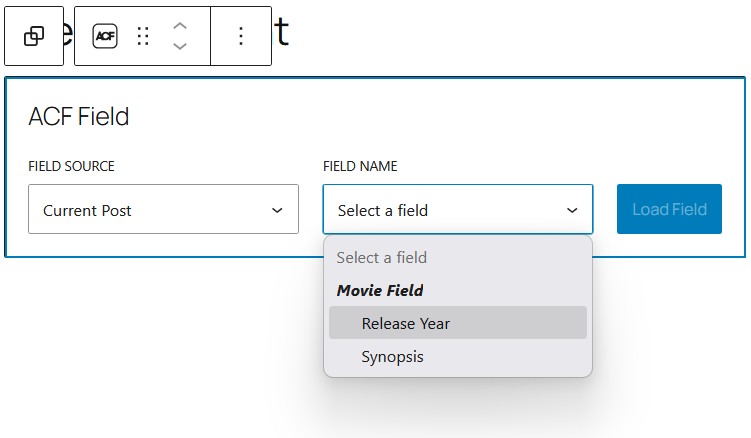Screen dimensions: 751x438
Task: Click the six-dot drag handle
Action: pyautogui.click(x=143, y=36)
